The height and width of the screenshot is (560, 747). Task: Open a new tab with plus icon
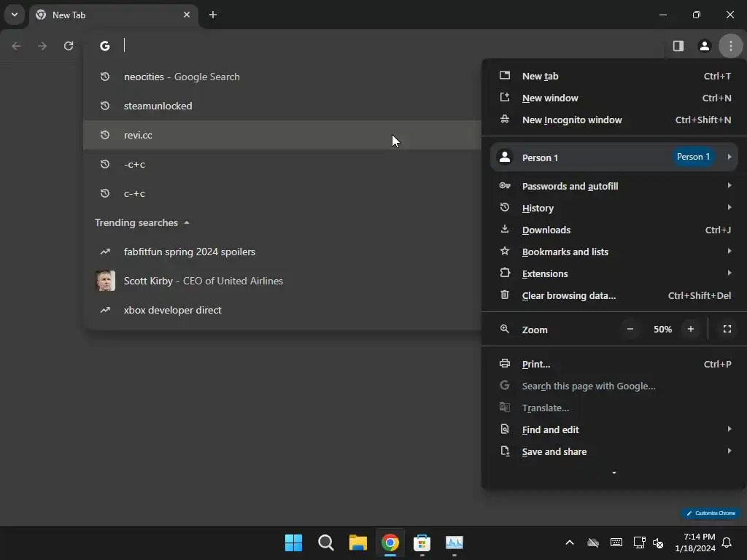click(213, 15)
